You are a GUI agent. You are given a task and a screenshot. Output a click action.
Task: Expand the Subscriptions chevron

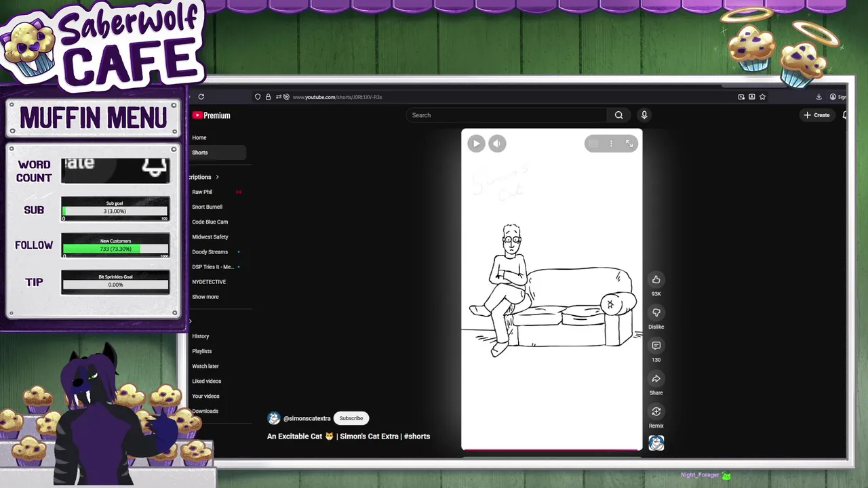(x=217, y=177)
